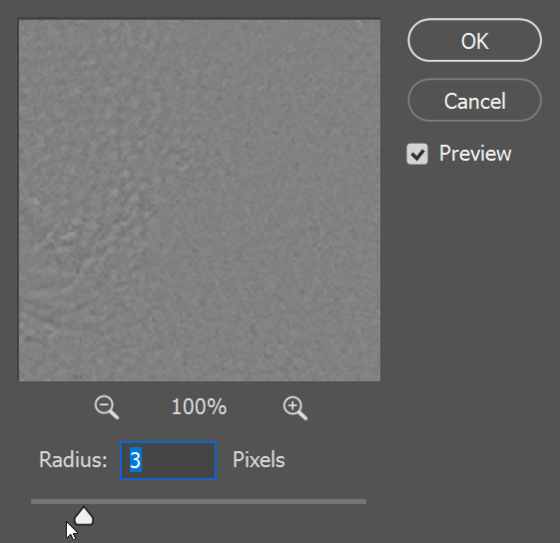The width and height of the screenshot is (560, 543).
Task: Click the Radius slider handle
Action: 84,515
